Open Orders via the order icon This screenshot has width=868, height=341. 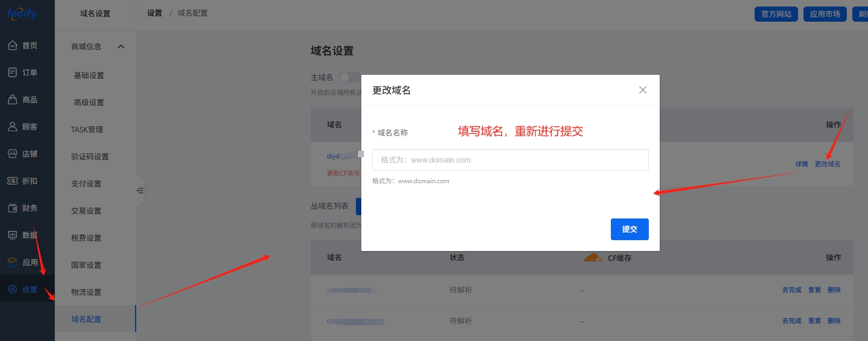12,73
